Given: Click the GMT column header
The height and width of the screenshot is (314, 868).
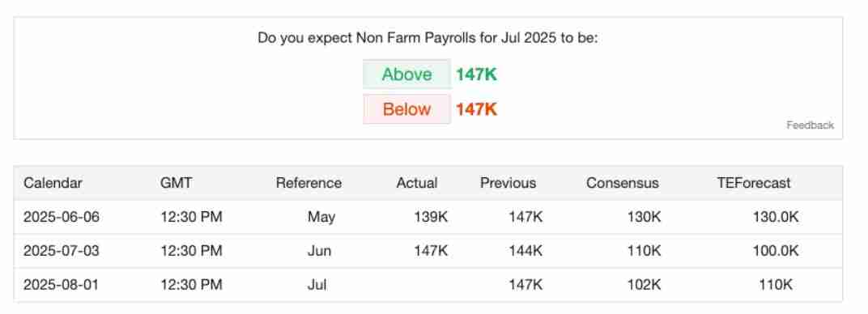Looking at the screenshot, I should [176, 183].
